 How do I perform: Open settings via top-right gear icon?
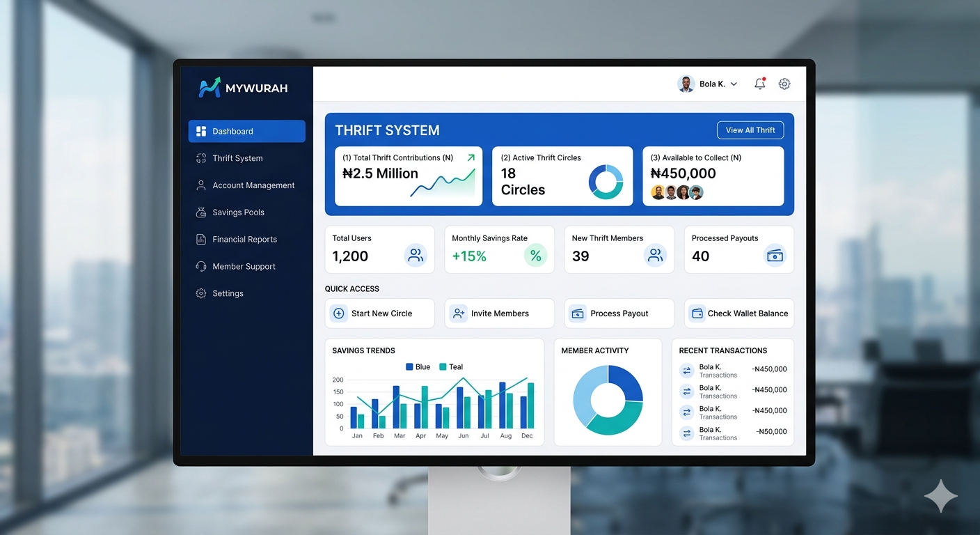pos(784,84)
